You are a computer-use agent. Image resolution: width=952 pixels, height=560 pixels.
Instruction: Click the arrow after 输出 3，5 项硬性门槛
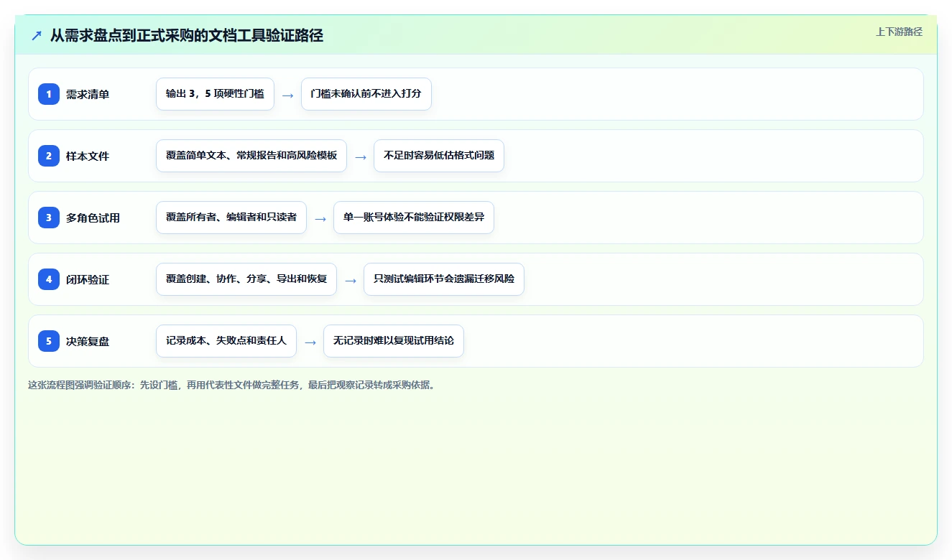click(x=287, y=95)
